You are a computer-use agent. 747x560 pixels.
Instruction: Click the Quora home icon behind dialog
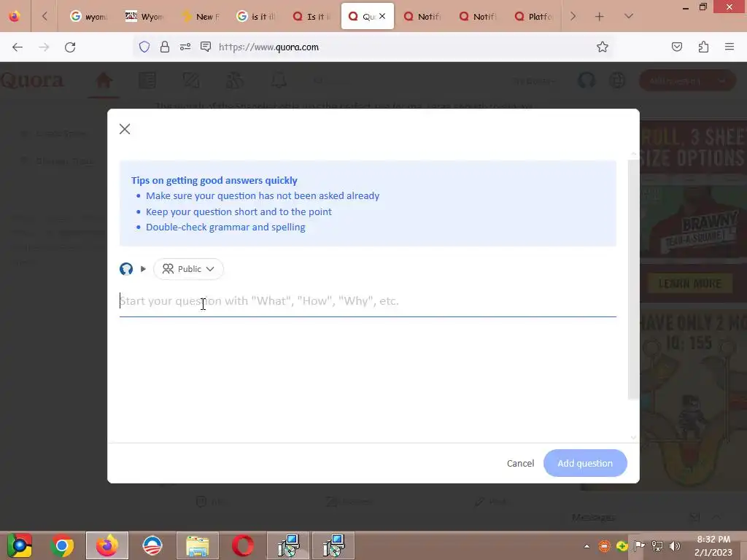104,81
